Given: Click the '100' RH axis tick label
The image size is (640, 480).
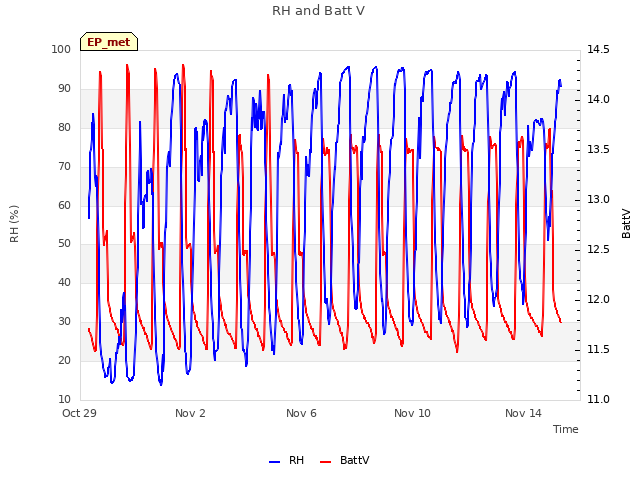Looking at the screenshot, I should (x=61, y=49).
